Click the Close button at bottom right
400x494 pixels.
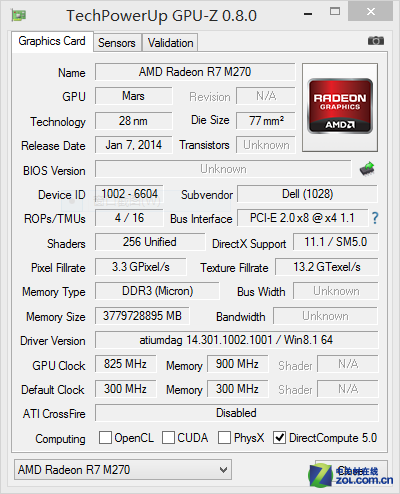[x=351, y=471]
